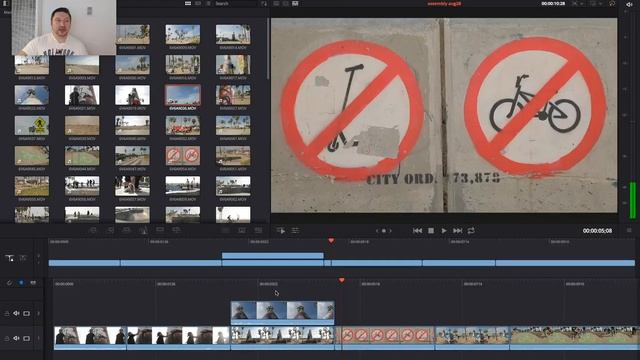Skip to next clip in viewer controls
Image resolution: width=640 pixels, height=360 pixels.
click(458, 231)
